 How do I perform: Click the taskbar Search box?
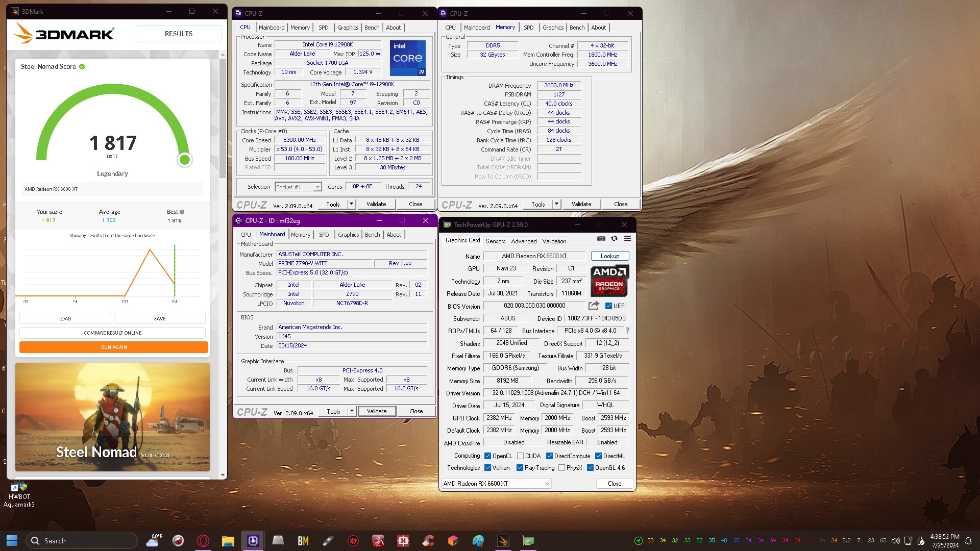tap(81, 541)
